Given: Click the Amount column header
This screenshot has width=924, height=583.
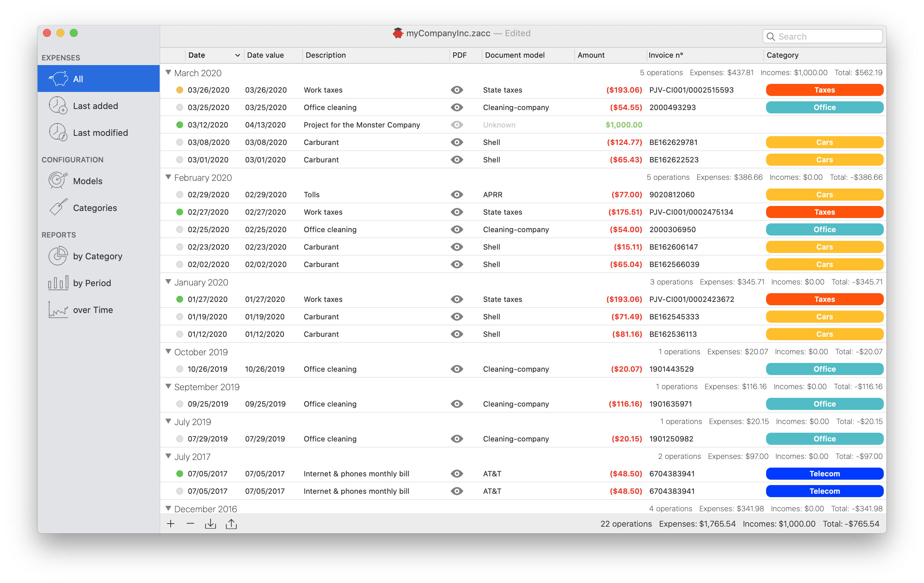Looking at the screenshot, I should 591,55.
